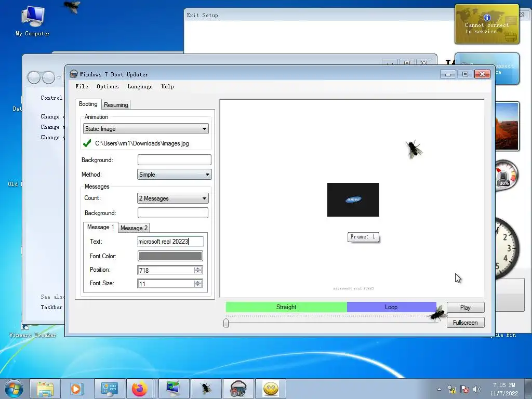Open My Computer desktop icon
The image size is (532, 399).
click(x=33, y=21)
